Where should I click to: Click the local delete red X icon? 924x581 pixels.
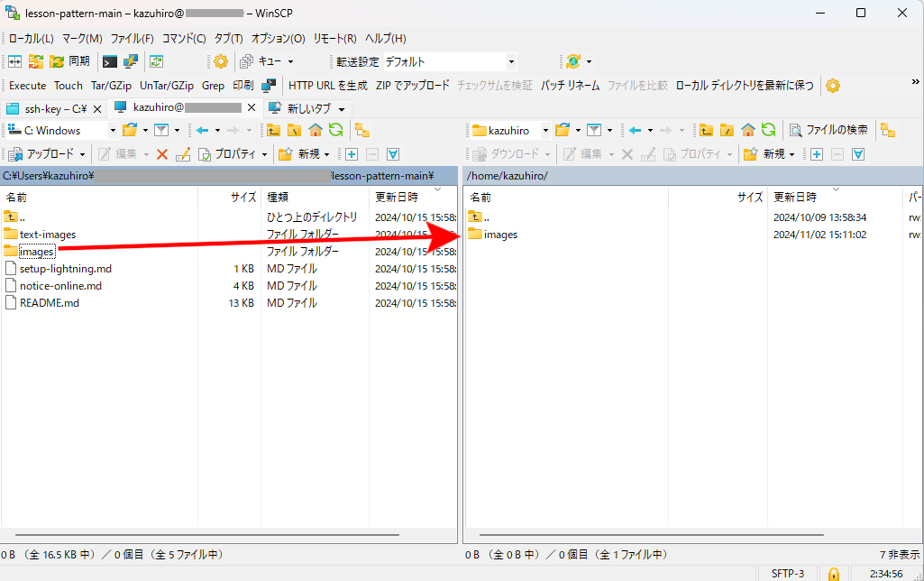tap(162, 154)
